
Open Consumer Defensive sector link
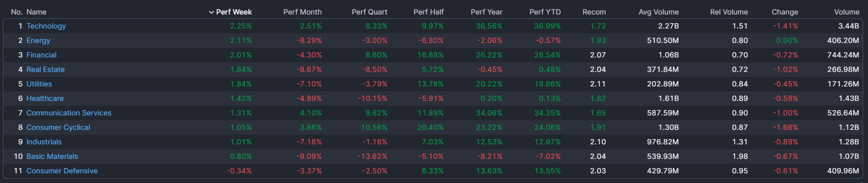62,171
